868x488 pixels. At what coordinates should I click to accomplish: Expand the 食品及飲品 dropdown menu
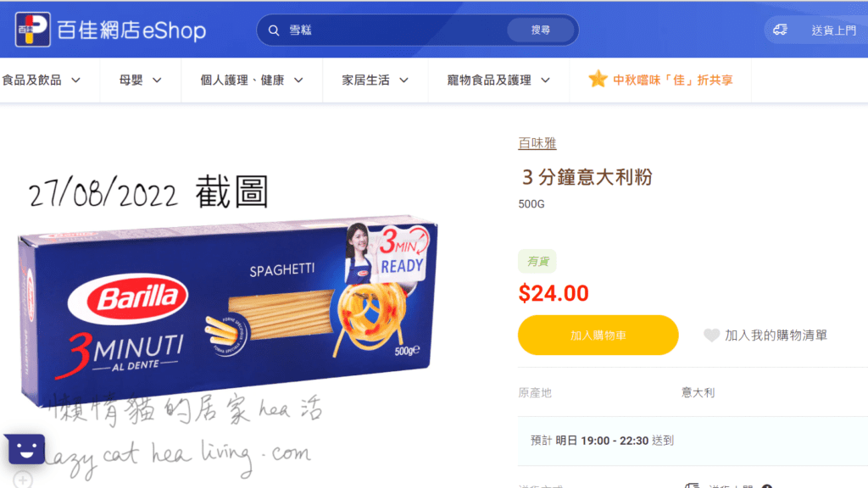click(42, 80)
